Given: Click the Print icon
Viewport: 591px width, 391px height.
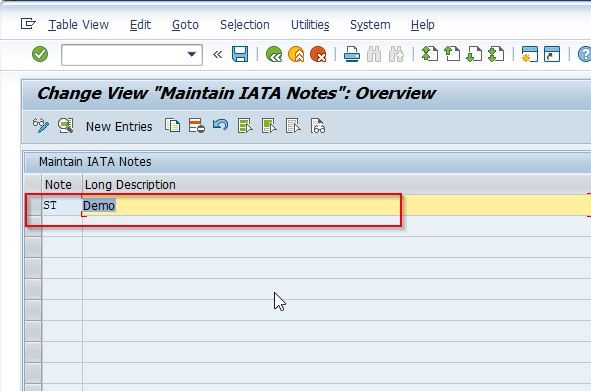Looking at the screenshot, I should pos(352,54).
